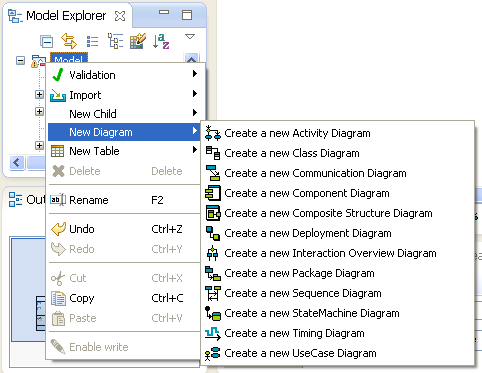Viewport: 482px width, 373px height.
Task: Create a new Activity Diagram
Action: (337, 133)
